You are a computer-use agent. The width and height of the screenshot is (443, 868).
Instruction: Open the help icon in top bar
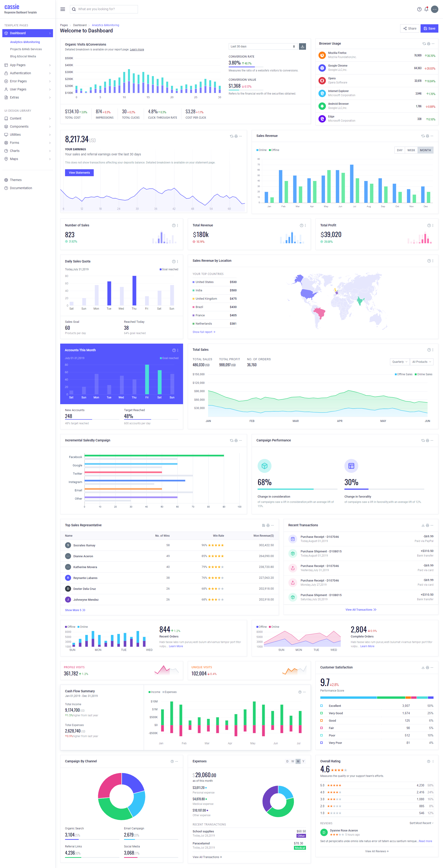pyautogui.click(x=419, y=9)
